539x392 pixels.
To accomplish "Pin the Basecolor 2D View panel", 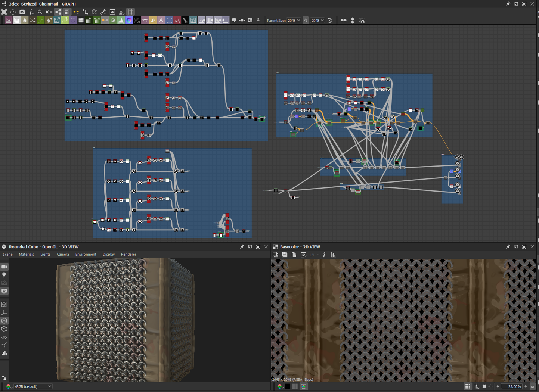I will tap(508, 247).
